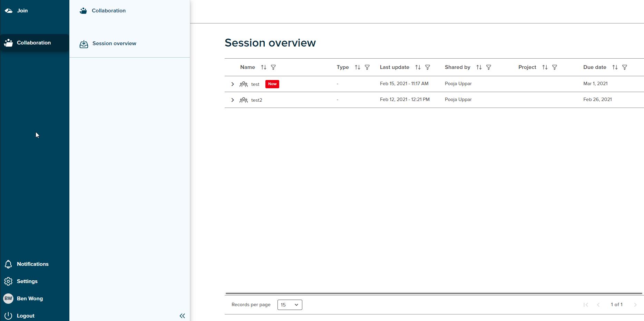Open the Records per page dropdown

point(290,305)
